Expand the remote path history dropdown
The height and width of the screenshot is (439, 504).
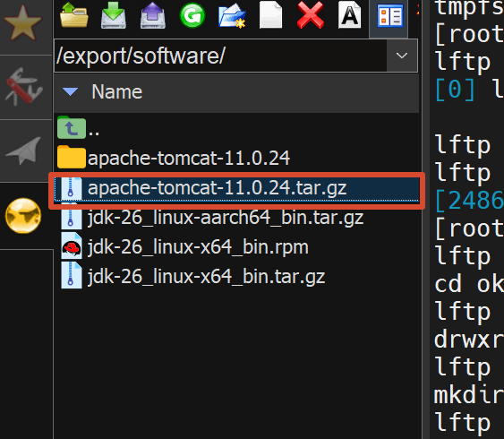(x=402, y=56)
